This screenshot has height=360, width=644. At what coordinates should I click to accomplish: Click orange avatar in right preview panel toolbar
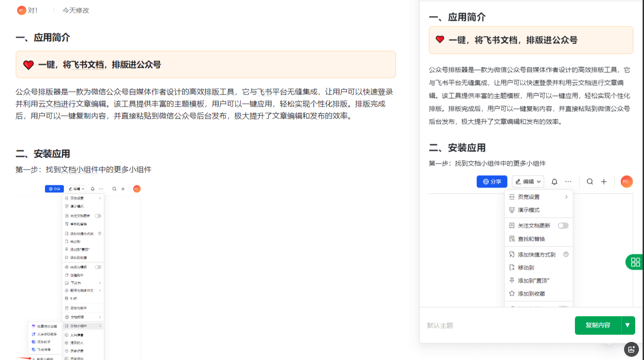[627, 182]
